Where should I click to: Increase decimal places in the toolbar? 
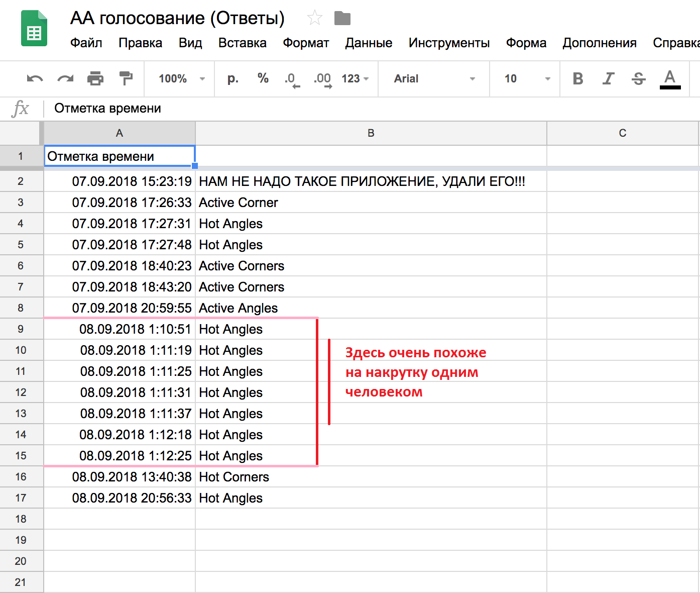pyautogui.click(x=322, y=79)
